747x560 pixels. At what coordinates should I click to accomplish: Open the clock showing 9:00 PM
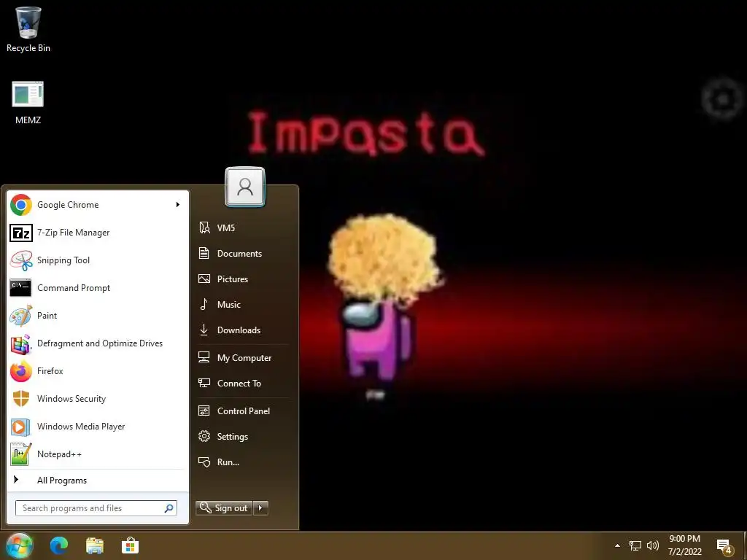coord(684,545)
